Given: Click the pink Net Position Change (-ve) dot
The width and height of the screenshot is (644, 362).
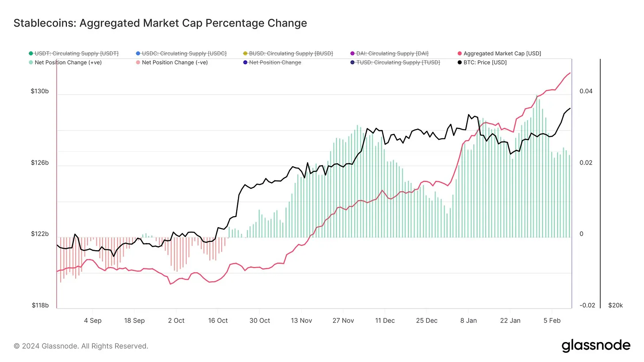Looking at the screenshot, I should [x=138, y=62].
